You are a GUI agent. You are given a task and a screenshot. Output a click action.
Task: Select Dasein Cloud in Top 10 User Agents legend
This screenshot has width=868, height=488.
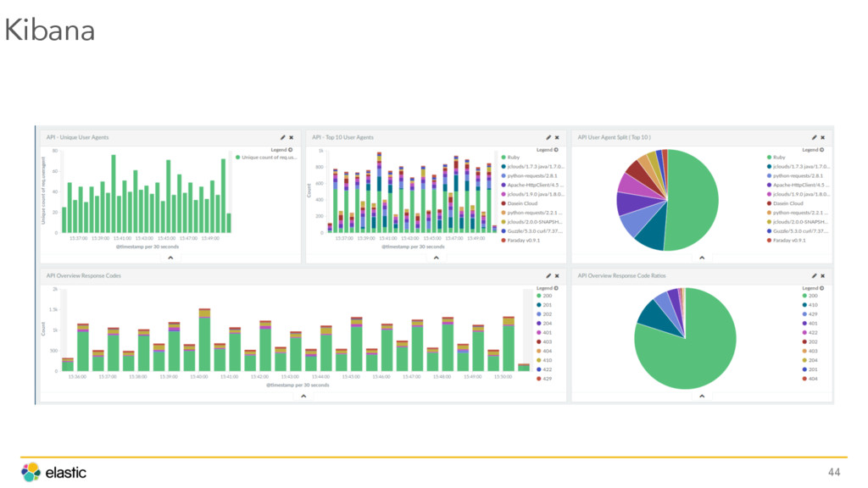(x=520, y=203)
